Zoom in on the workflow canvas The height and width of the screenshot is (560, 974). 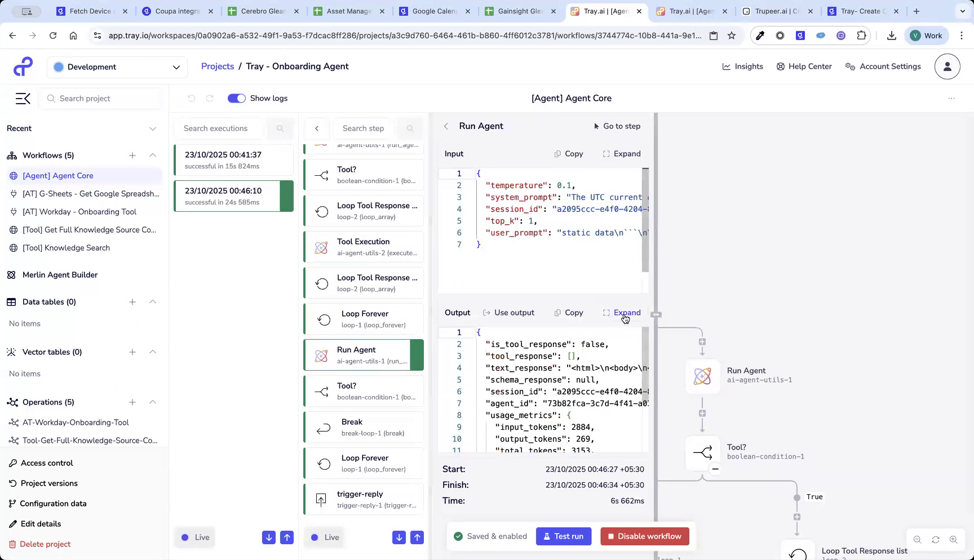pyautogui.click(x=954, y=539)
